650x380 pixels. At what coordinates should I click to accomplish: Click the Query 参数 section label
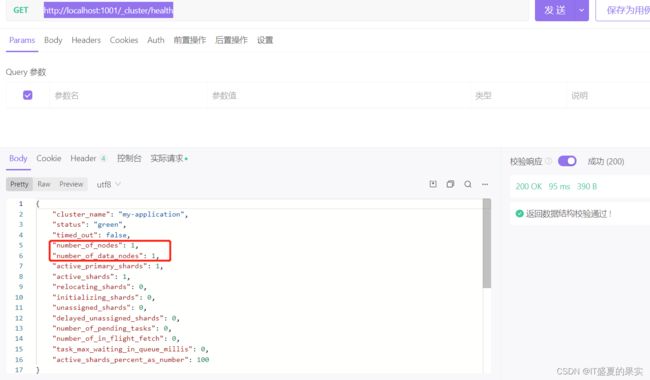pyautogui.click(x=26, y=72)
